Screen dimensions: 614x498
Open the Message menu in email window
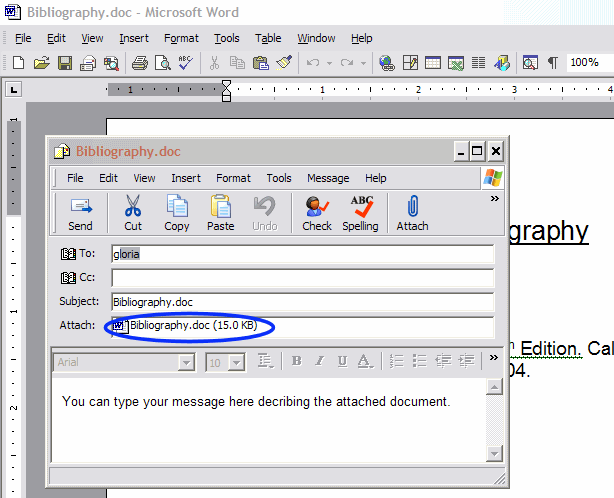coord(328,178)
